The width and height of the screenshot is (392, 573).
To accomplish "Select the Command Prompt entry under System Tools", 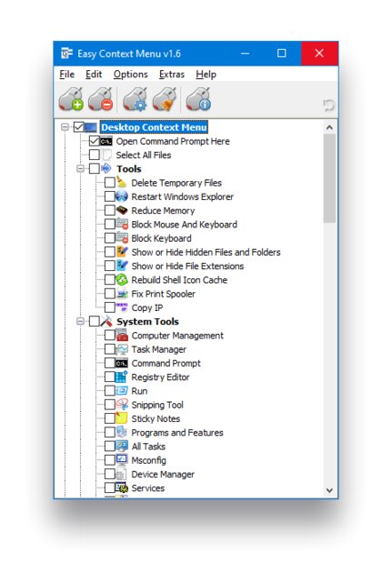I will click(x=166, y=363).
